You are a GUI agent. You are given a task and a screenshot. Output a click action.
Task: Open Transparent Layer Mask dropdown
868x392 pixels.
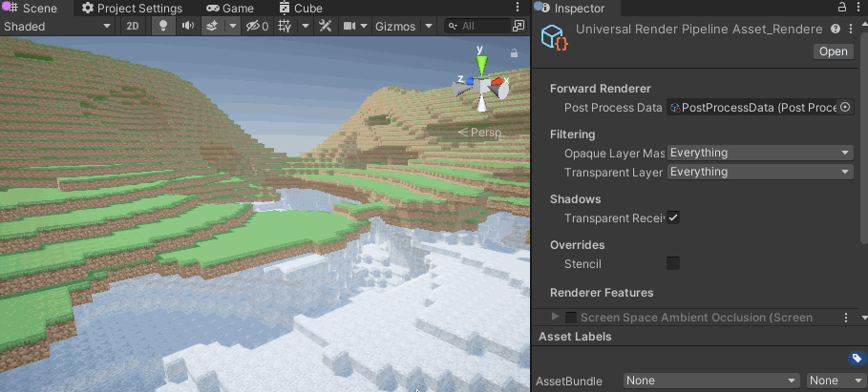[760, 172]
